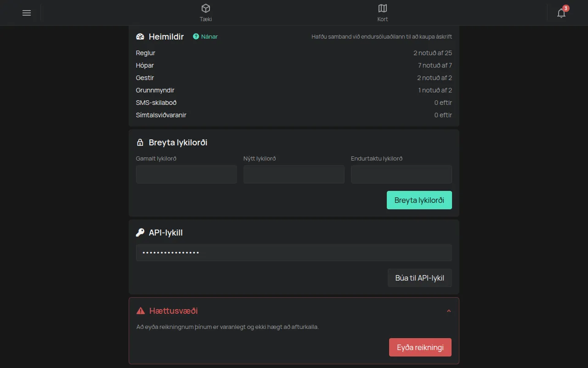Click the '7 notuð af 7' value
588x368 pixels.
click(x=435, y=65)
